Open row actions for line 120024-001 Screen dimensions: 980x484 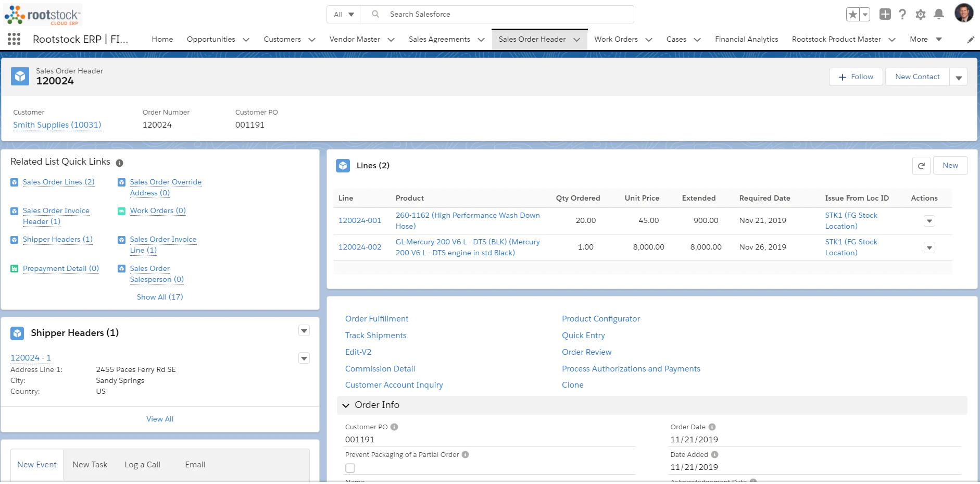tap(930, 221)
